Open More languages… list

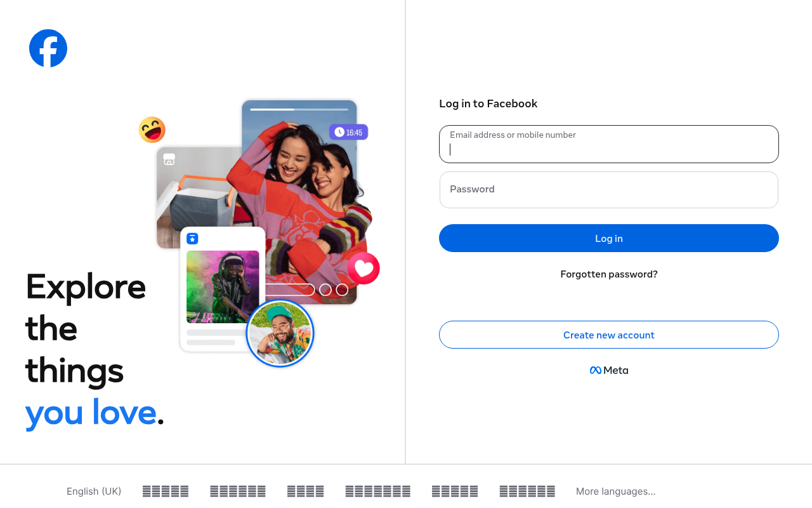(x=616, y=491)
